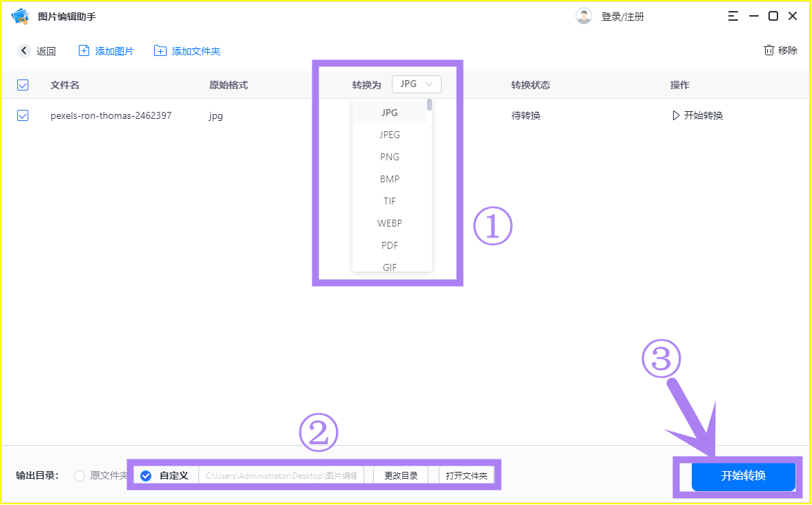812x505 pixels.
Task: Choose JPEG in the format list
Action: (x=390, y=135)
